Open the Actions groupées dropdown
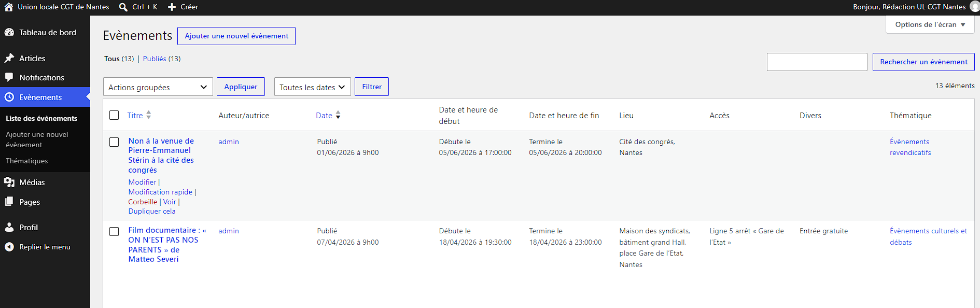980x308 pixels. click(158, 87)
